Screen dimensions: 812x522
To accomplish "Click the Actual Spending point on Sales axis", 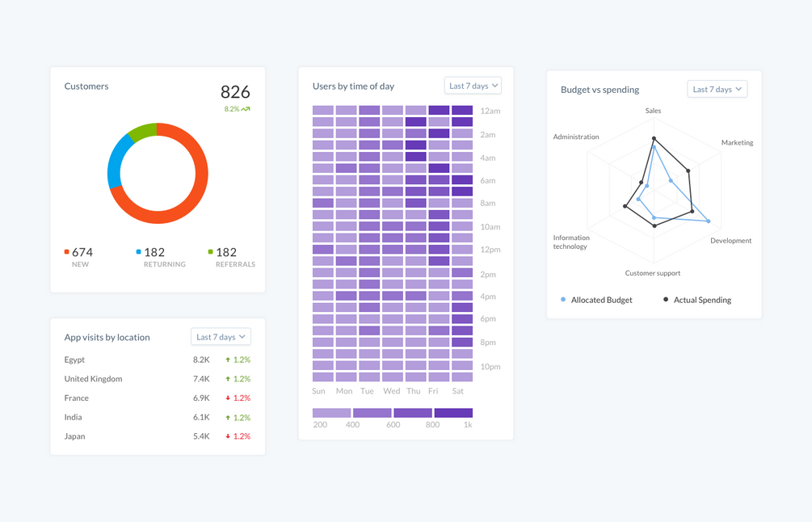I will tap(654, 138).
